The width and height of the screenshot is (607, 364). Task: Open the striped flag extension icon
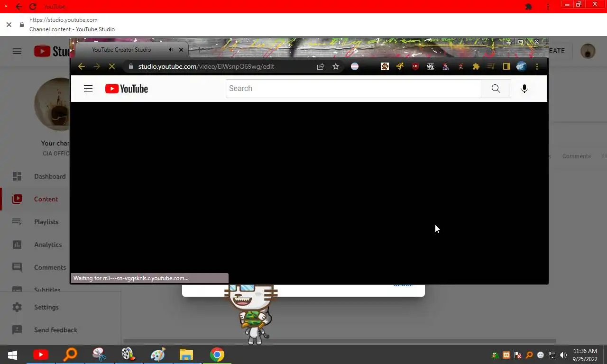(x=355, y=66)
